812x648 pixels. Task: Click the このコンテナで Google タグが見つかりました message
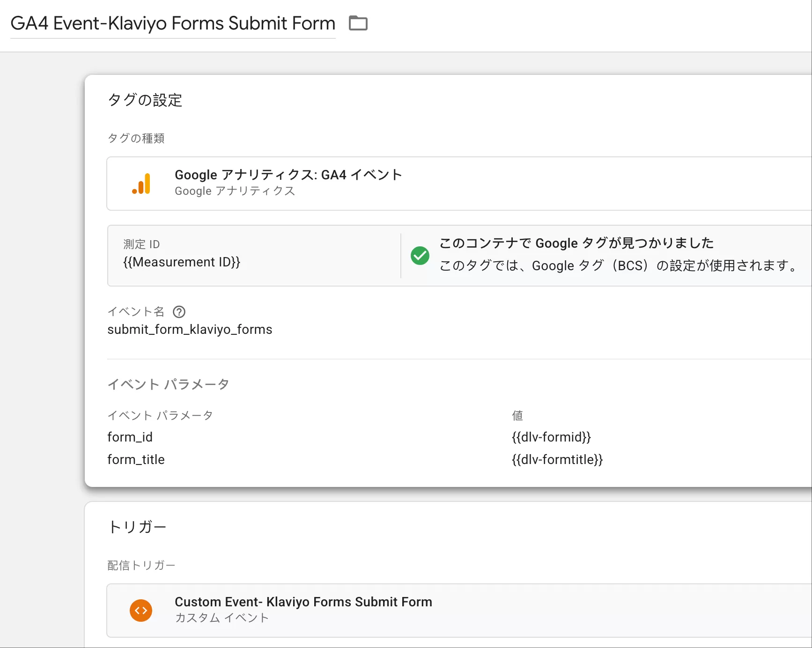click(576, 243)
